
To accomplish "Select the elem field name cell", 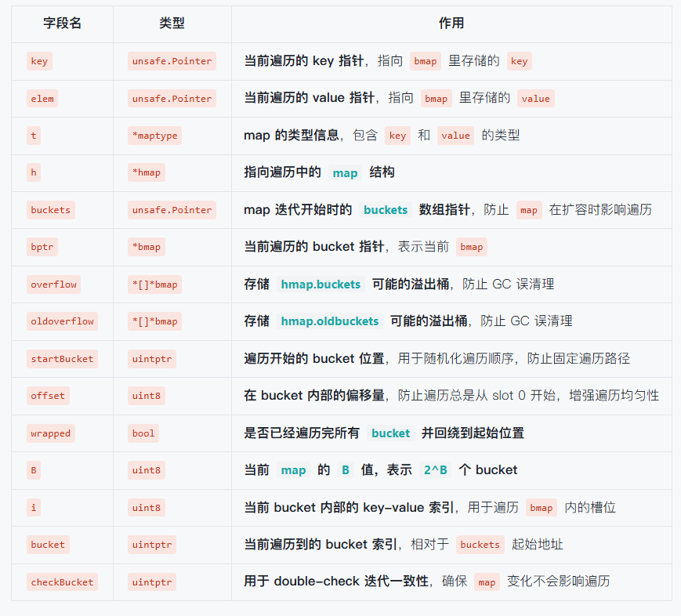I will tap(42, 99).
